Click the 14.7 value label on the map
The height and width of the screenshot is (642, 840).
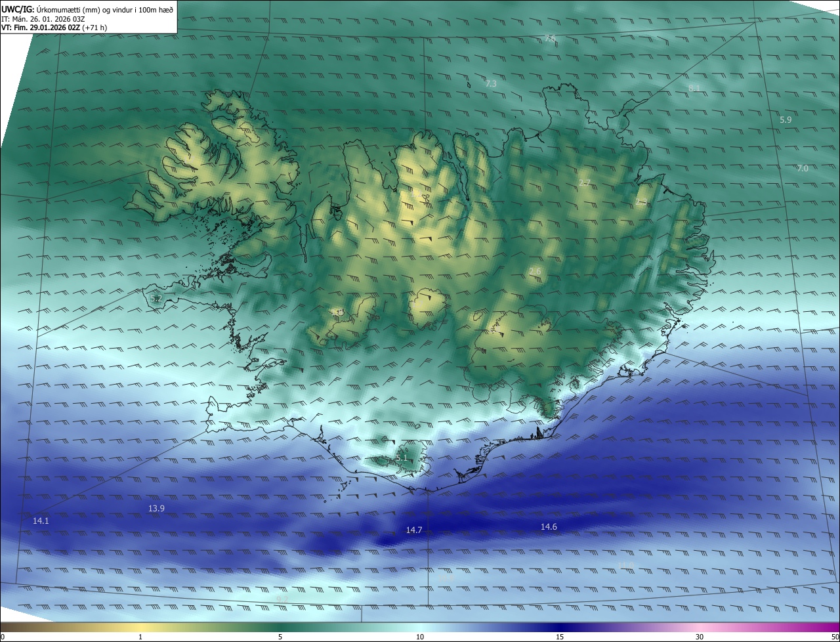(414, 530)
